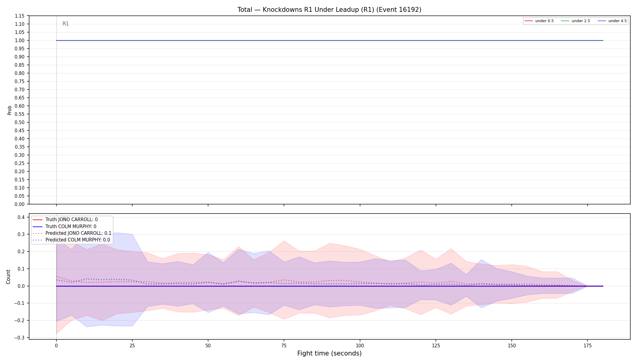
Task: Click the 0.00 tick on the Prob axis
Action: 20,204
